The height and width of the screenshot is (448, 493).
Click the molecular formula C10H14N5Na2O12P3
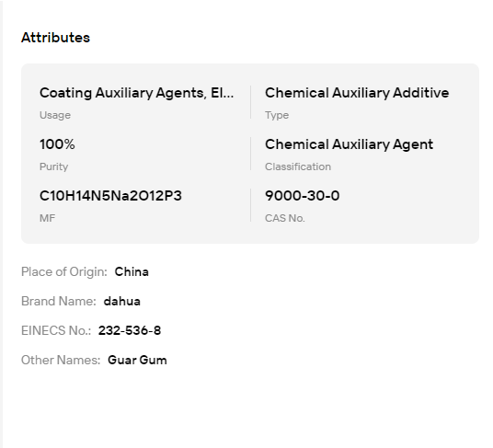tap(110, 196)
